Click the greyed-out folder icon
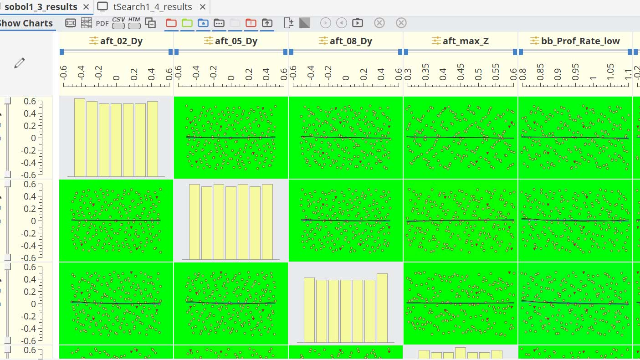The height and width of the screenshot is (360, 640). click(235, 23)
